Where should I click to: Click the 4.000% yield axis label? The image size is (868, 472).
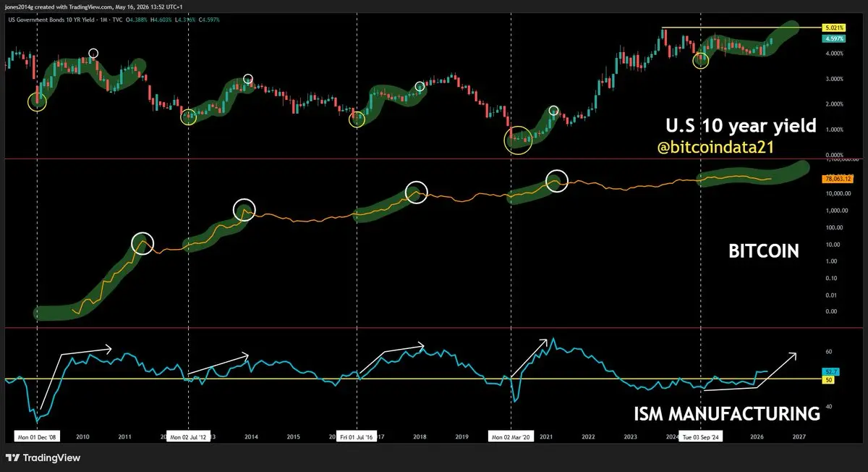(x=833, y=54)
